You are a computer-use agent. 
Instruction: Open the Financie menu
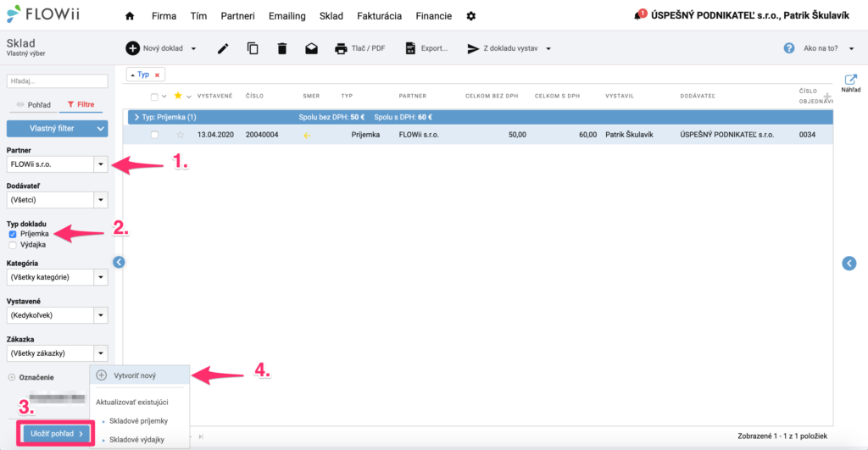[433, 16]
